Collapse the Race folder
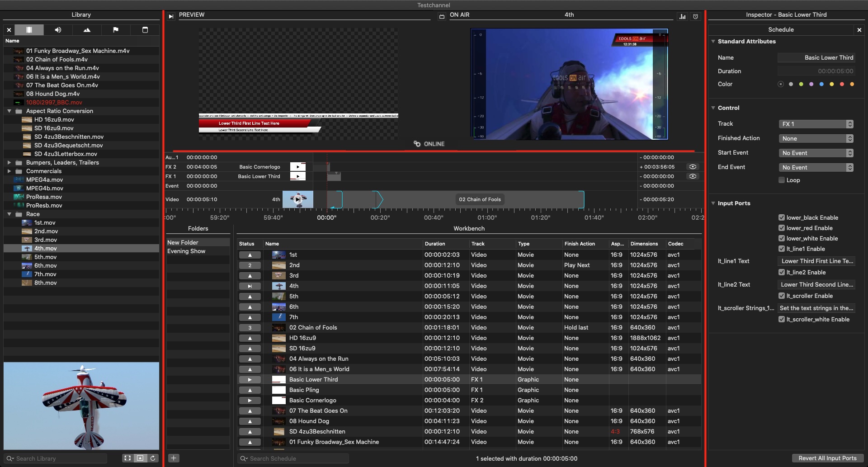Image resolution: width=868 pixels, height=467 pixels. (x=9, y=214)
